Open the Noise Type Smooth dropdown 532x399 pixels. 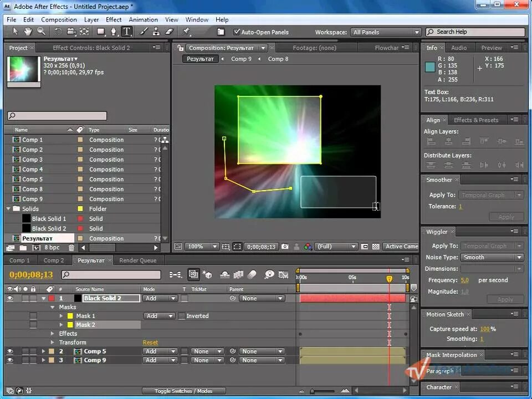pyautogui.click(x=492, y=257)
